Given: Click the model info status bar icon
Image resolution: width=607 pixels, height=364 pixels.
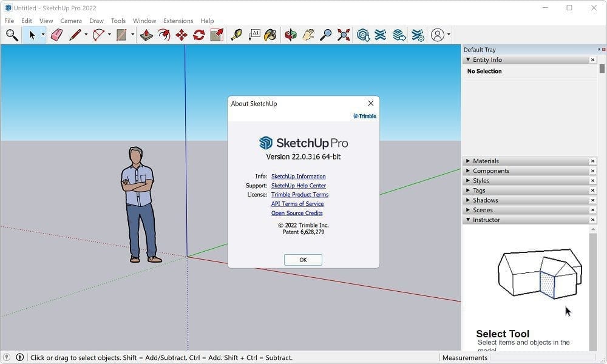Looking at the screenshot, I should tap(20, 357).
